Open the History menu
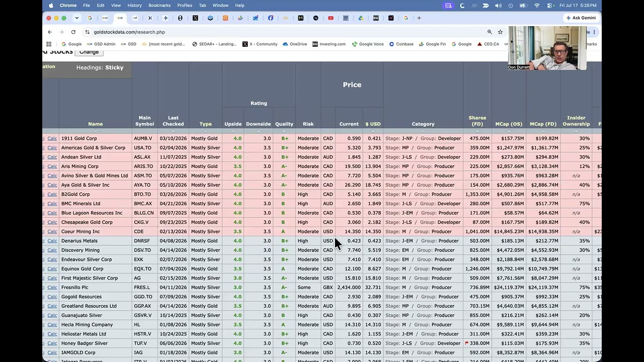Viewport: 644px width, 362px height. (x=134, y=6)
